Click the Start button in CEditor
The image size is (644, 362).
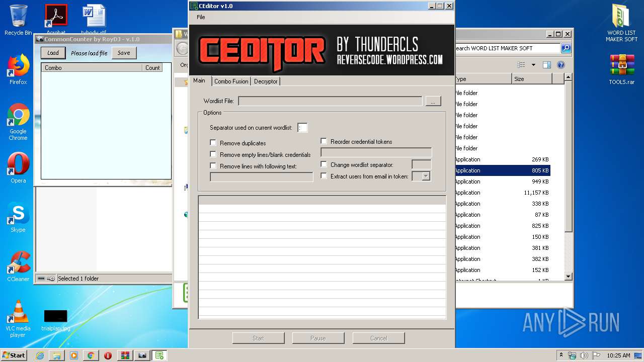[258, 338]
